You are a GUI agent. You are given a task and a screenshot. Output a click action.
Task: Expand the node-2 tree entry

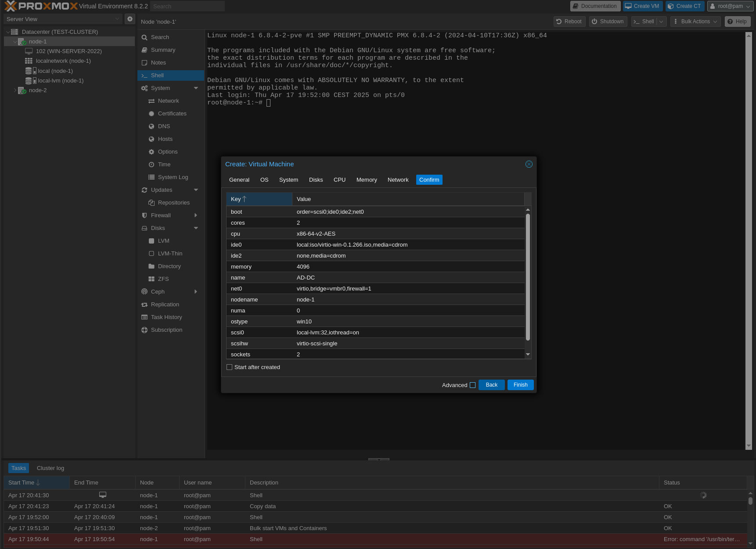click(x=15, y=90)
